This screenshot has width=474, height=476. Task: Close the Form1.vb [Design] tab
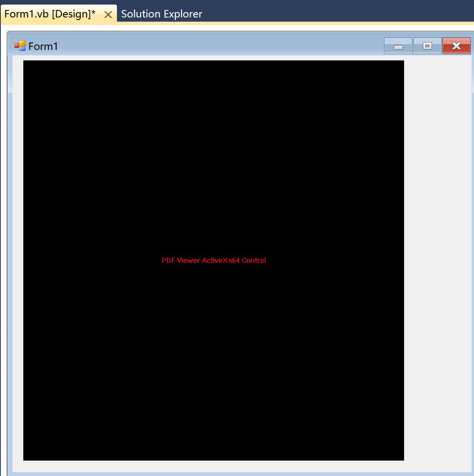108,15
